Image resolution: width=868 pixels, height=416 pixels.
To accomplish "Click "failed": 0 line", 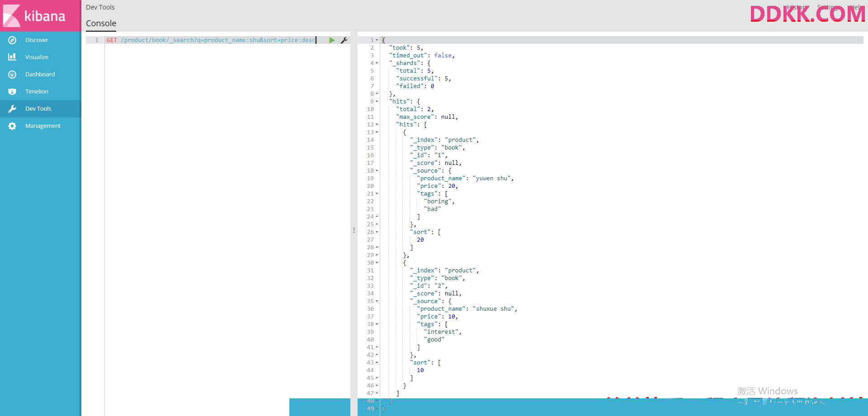I will 415,86.
